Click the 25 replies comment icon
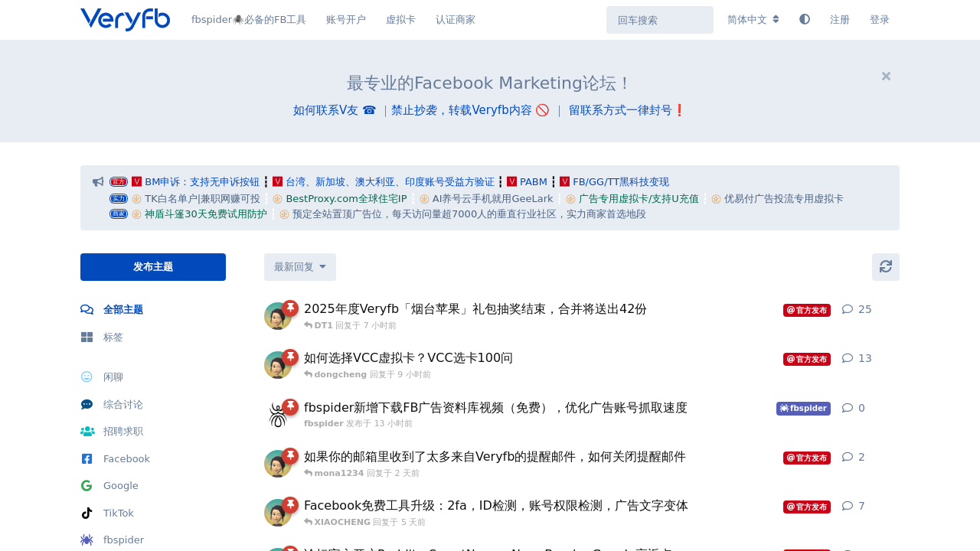Viewport: 980px width, 551px height. [848, 309]
